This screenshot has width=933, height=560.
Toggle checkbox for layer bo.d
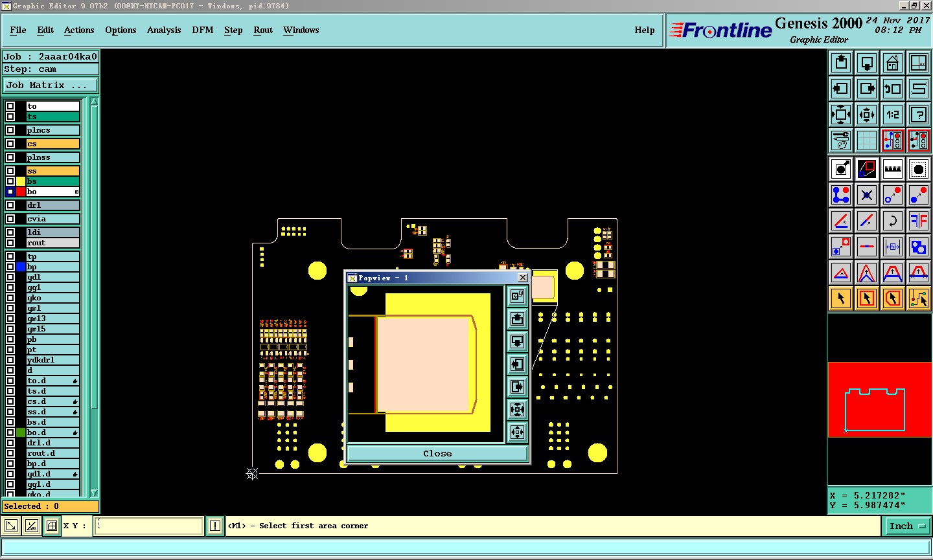[10, 432]
